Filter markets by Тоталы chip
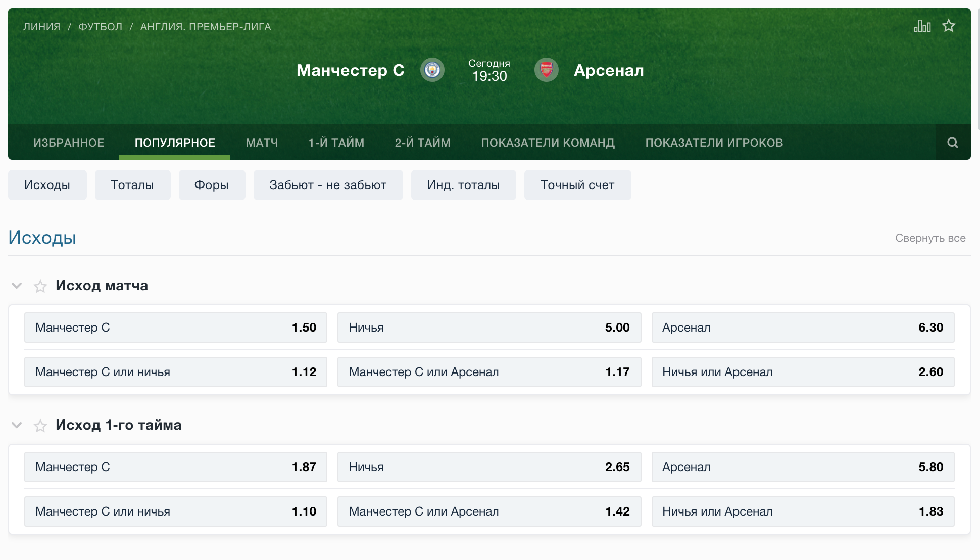 click(x=132, y=185)
